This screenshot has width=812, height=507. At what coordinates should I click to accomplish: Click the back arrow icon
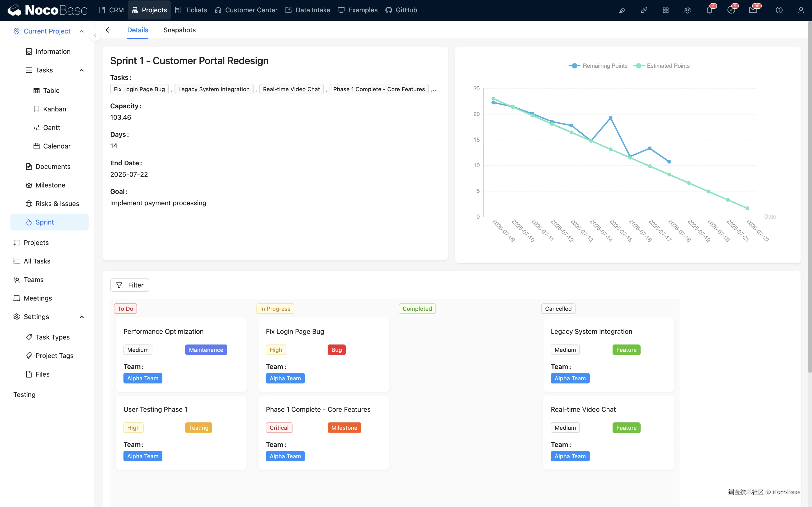(108, 30)
